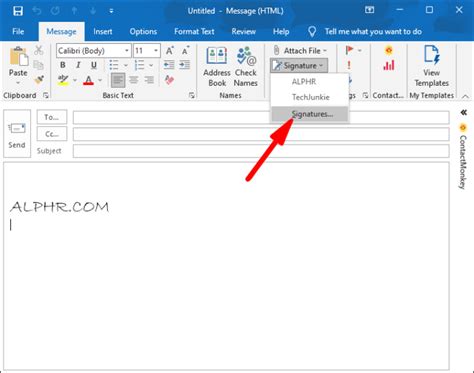Viewport: 474px width, 373px height.
Task: Click the To... button
Action: (x=52, y=117)
